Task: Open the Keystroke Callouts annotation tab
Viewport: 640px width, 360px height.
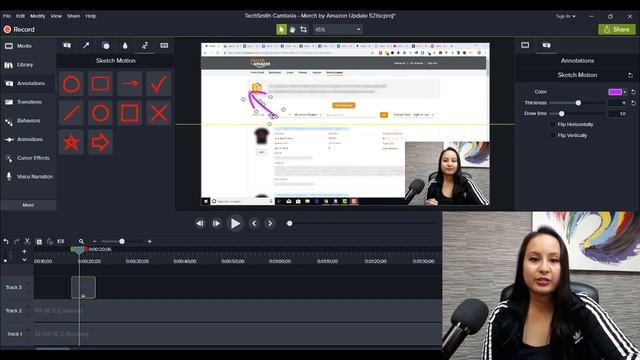Action: (x=164, y=46)
